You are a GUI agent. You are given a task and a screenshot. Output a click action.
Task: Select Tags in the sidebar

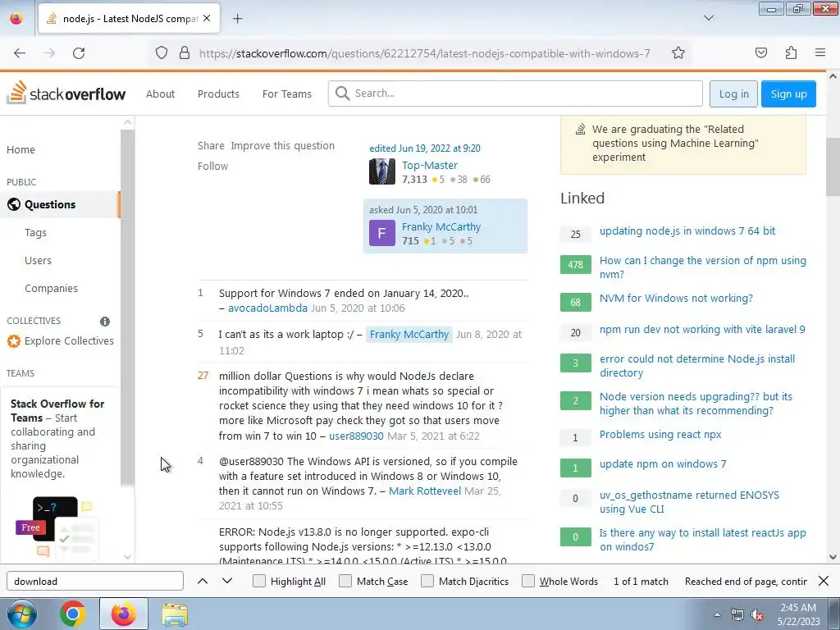click(35, 232)
